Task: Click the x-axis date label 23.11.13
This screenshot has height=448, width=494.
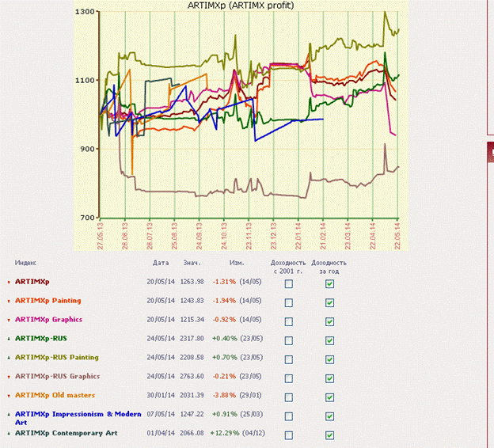Action: pyautogui.click(x=249, y=236)
